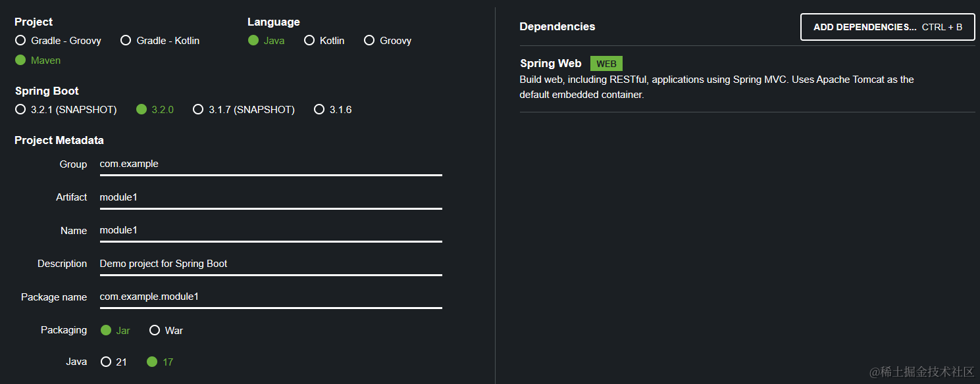Select Java version 17
This screenshot has height=384, width=980.
point(160,362)
